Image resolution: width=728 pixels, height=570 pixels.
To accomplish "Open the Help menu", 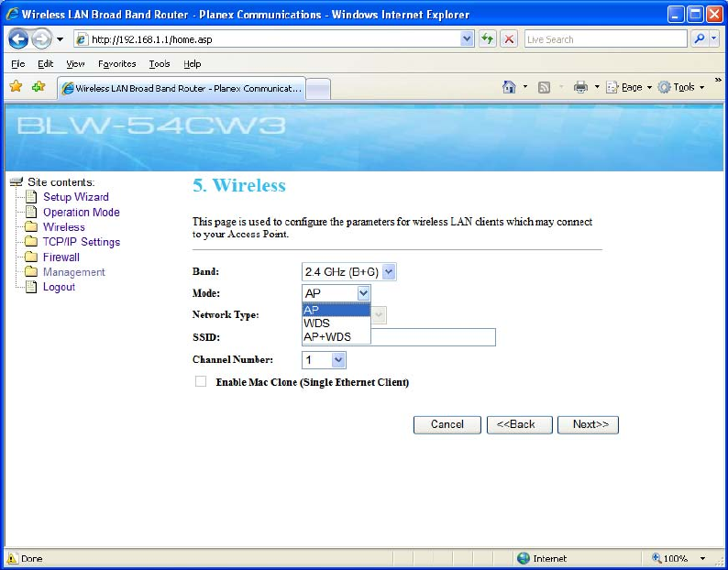I will (193, 64).
